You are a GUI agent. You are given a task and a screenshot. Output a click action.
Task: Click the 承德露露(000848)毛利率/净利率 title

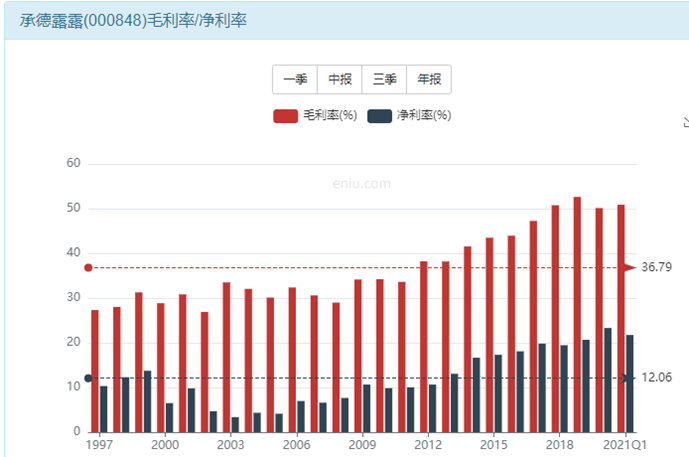point(133,21)
